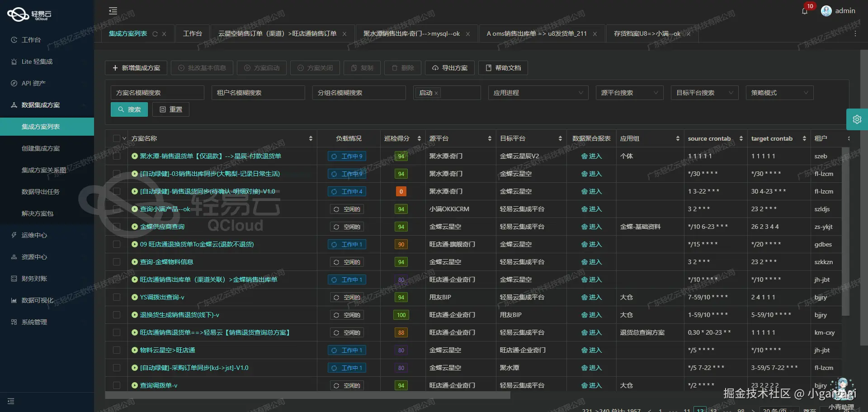Open 进入 link on 聚水潭-销售退货单 row
This screenshot has width=868, height=412.
coord(592,156)
